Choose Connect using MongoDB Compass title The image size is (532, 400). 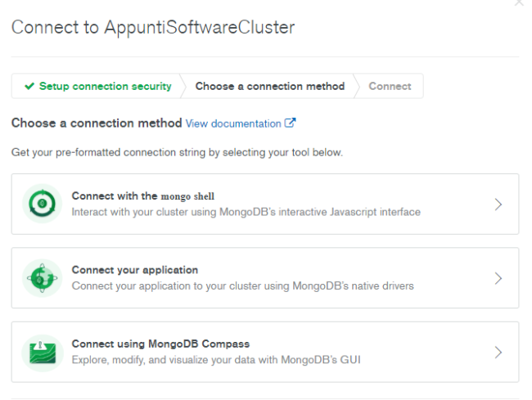(160, 344)
